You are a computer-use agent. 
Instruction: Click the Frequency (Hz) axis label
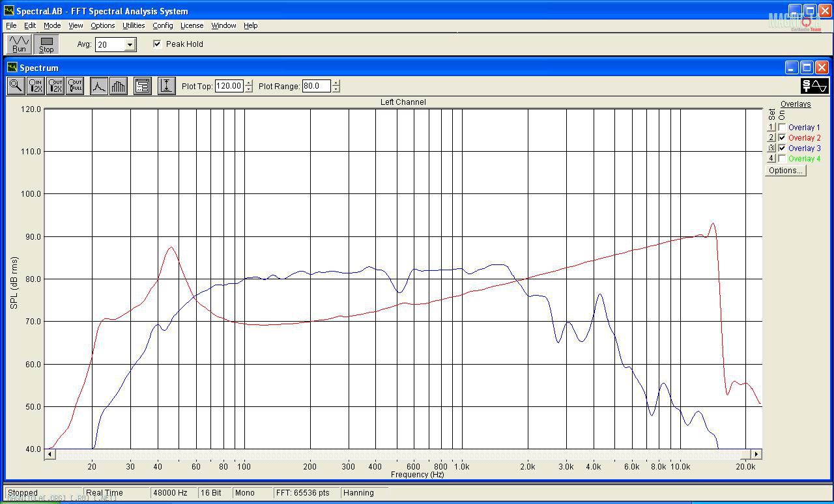[417, 475]
